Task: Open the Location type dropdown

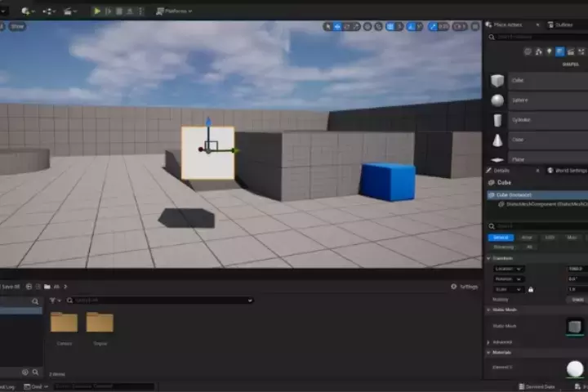Action: tap(509, 269)
